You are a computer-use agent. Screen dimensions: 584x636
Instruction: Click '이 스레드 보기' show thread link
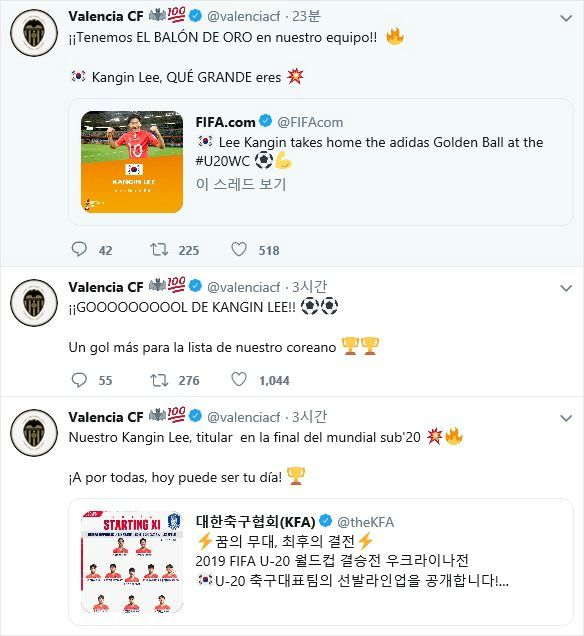click(241, 184)
